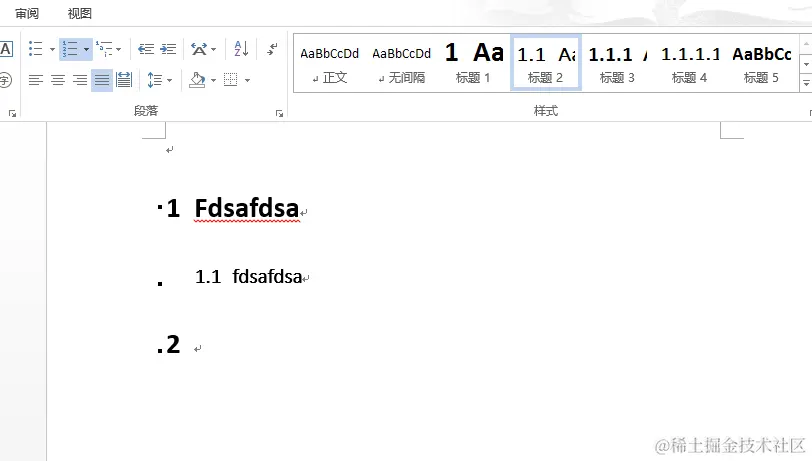The image size is (812, 461).
Task: Open the numbering library dropdown arrow
Action: coord(86,50)
